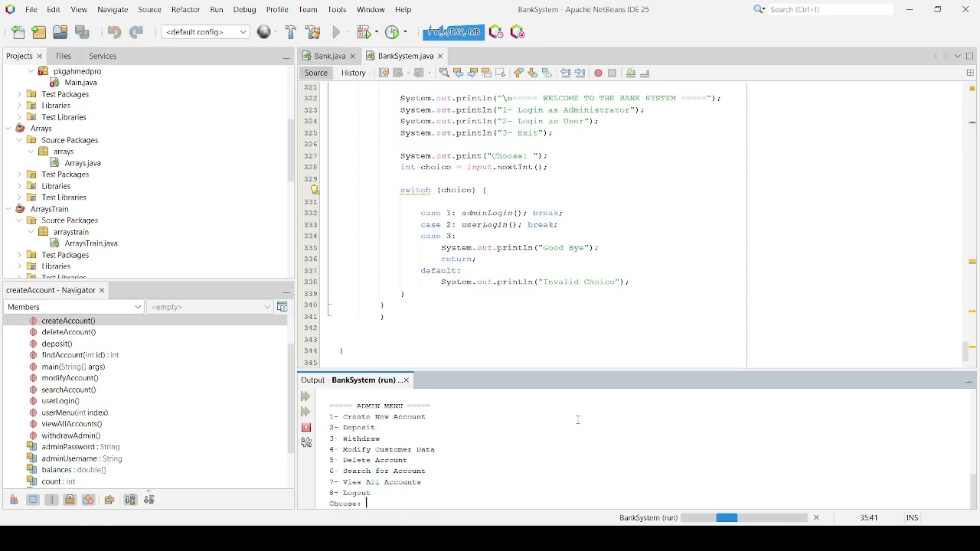The width and height of the screenshot is (980, 551).
Task: Collapse the Arrays project node
Action: click(8, 129)
